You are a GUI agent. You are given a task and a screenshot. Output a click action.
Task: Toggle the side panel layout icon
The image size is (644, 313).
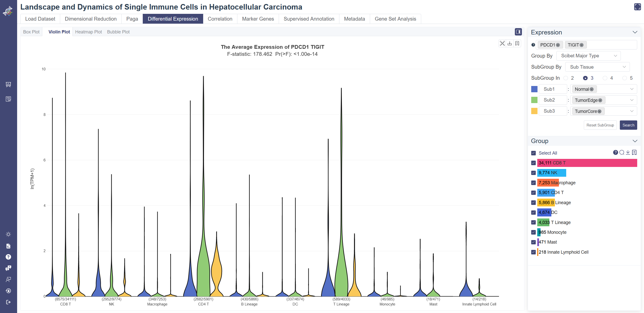pyautogui.click(x=518, y=32)
